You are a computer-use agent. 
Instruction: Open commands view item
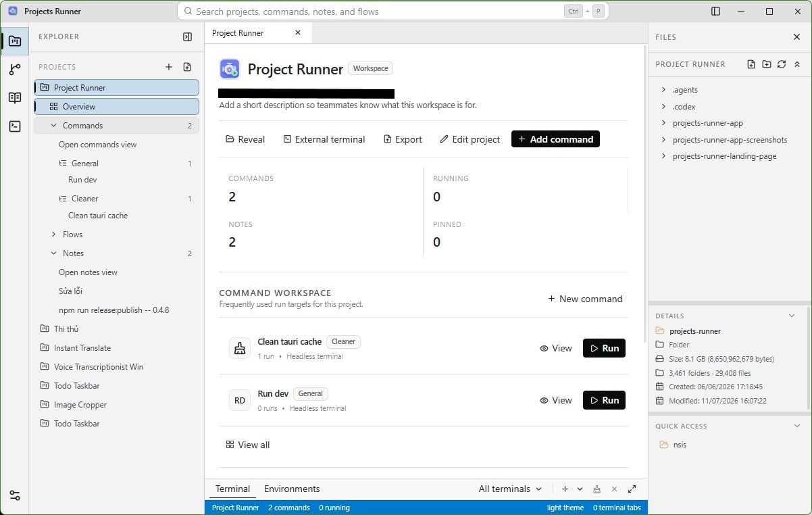98,145
